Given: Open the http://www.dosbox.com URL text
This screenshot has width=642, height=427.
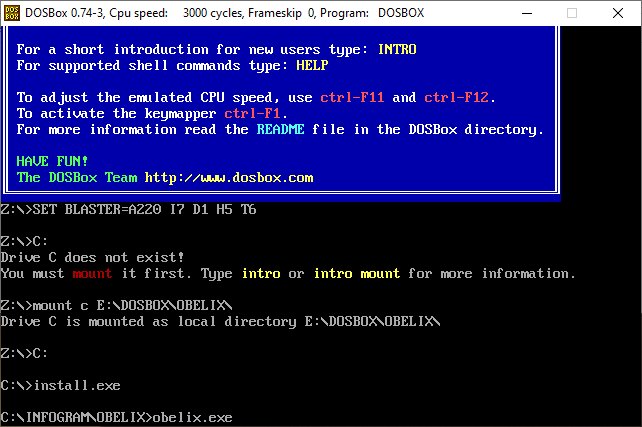Looking at the screenshot, I should point(229,177).
